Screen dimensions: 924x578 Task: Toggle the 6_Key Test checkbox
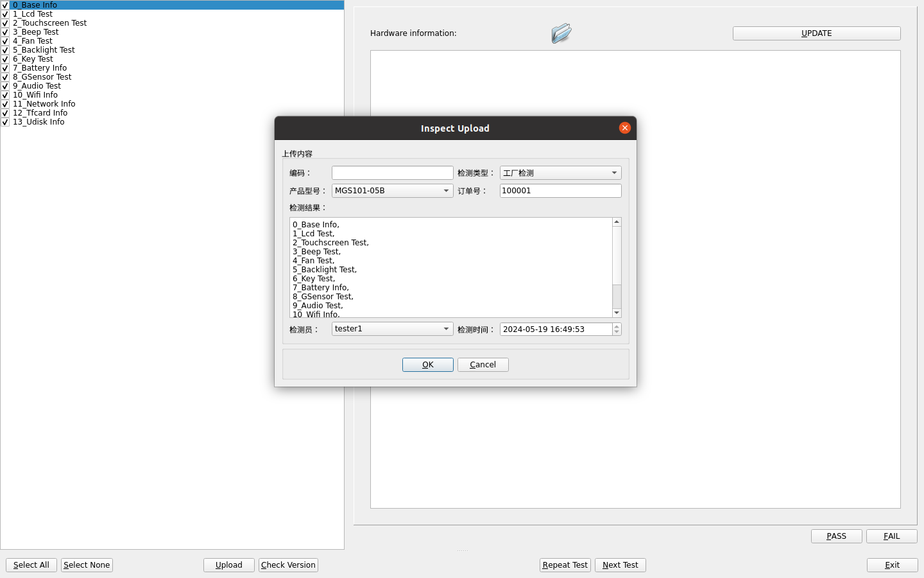tap(5, 59)
